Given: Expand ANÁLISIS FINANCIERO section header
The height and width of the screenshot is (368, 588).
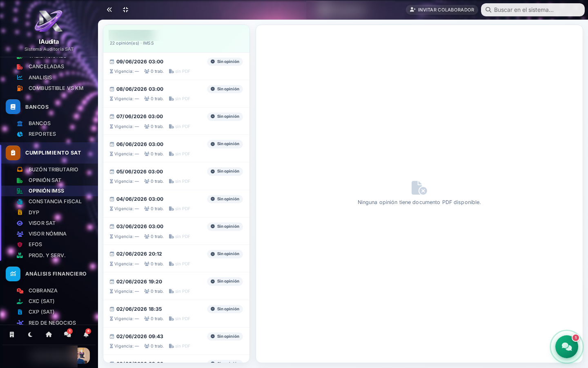Looking at the screenshot, I should pos(49,274).
